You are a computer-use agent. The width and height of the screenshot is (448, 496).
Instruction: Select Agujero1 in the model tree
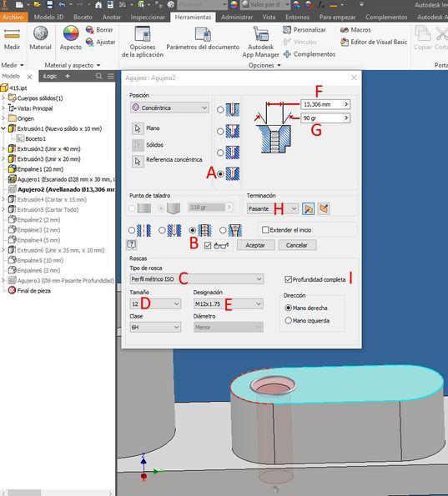click(61, 179)
